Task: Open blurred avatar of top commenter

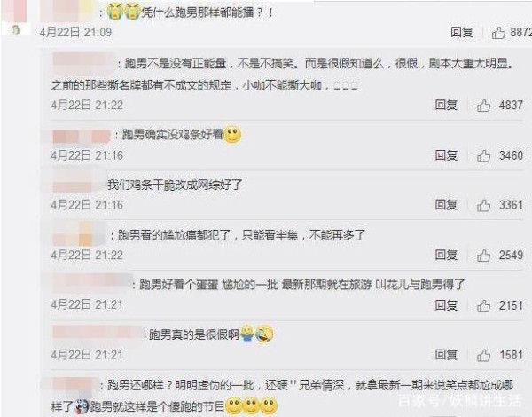Action: [x=14, y=17]
